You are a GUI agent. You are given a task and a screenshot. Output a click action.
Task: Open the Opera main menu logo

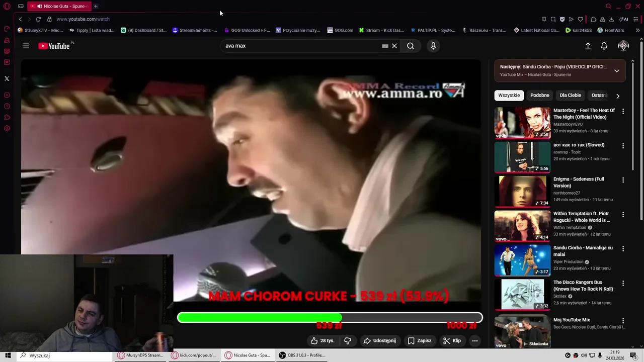click(7, 6)
